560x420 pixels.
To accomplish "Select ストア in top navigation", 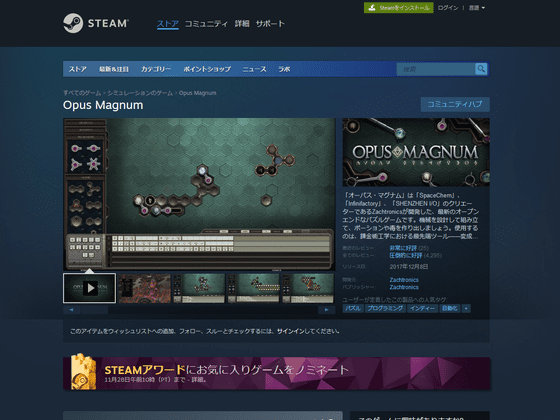I will click(x=168, y=24).
